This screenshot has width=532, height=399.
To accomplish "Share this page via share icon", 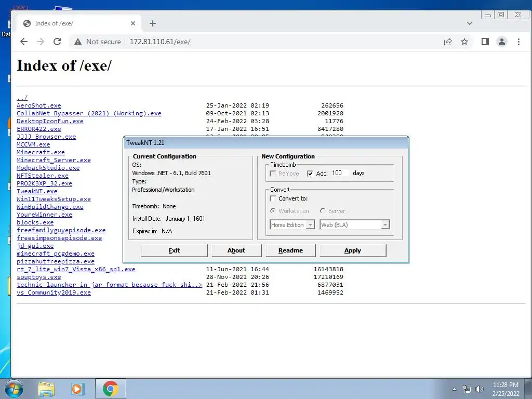I will 448,42.
